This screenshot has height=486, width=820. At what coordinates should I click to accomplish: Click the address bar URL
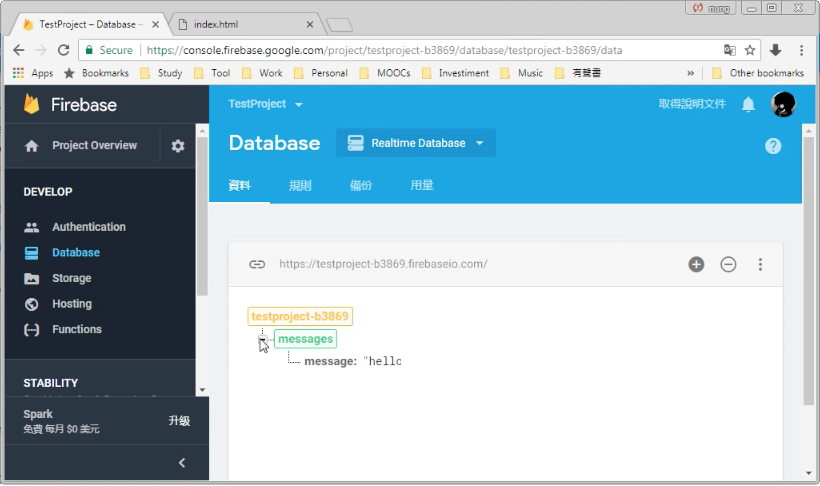pyautogui.click(x=384, y=50)
